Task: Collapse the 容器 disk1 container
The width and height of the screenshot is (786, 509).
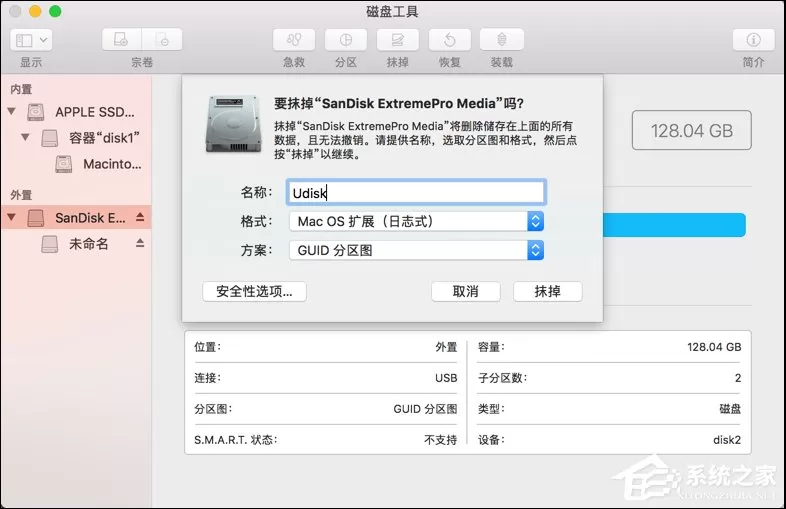Action: 25,137
